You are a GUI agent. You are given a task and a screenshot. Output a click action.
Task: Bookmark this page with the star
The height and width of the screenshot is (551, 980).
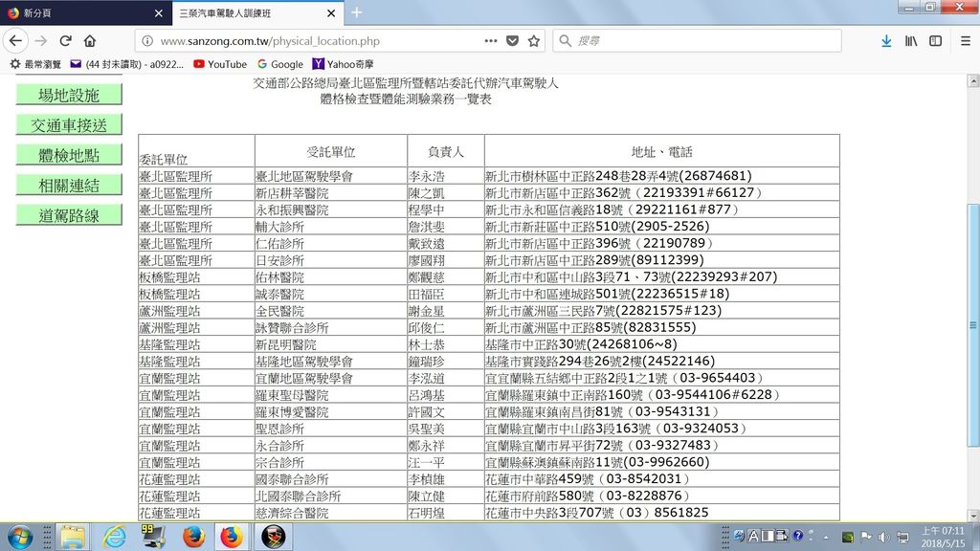(534, 40)
